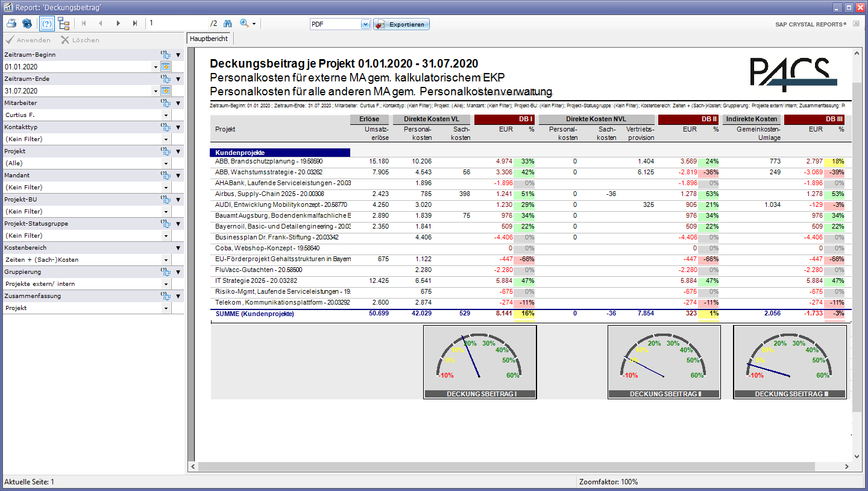Image resolution: width=868 pixels, height=491 pixels.
Task: Click the refresh icon beside Mitarbeiter
Action: (x=165, y=103)
